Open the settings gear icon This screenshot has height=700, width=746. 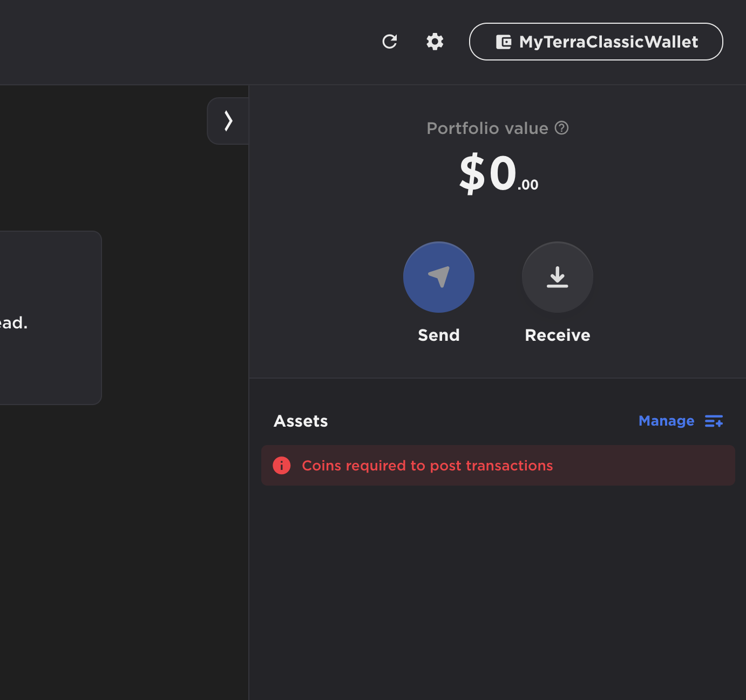tap(435, 42)
